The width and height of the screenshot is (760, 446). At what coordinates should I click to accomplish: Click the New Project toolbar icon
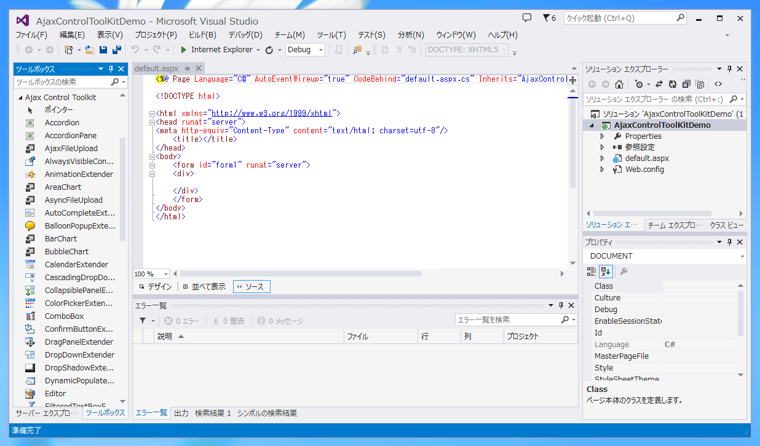pos(68,49)
